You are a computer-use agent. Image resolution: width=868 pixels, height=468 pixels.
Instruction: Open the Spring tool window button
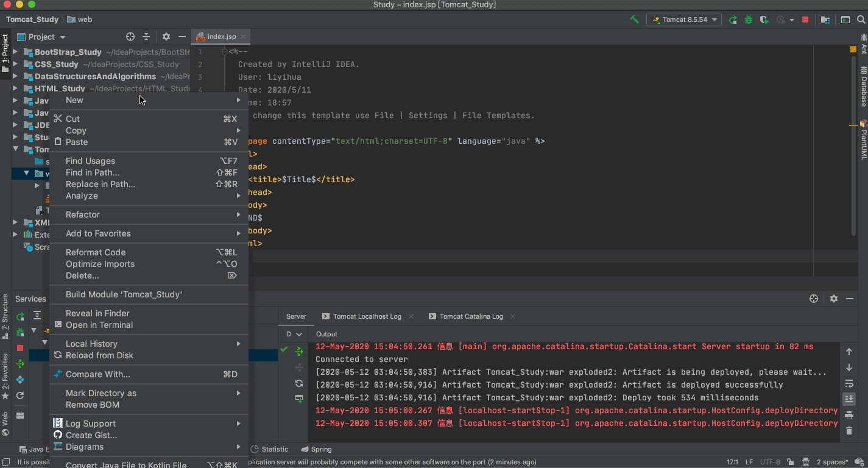[x=316, y=449]
